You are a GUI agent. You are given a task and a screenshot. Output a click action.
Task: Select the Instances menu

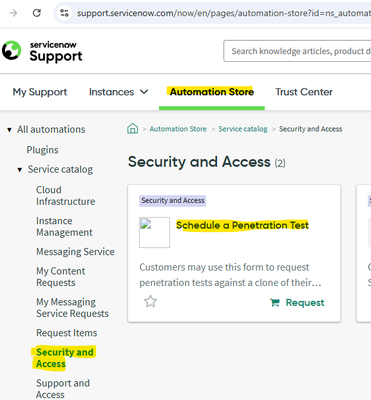111,92
